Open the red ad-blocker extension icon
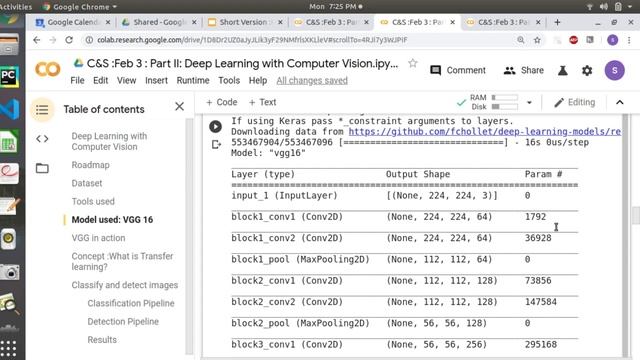This screenshot has height=360, width=640. (x=573, y=40)
